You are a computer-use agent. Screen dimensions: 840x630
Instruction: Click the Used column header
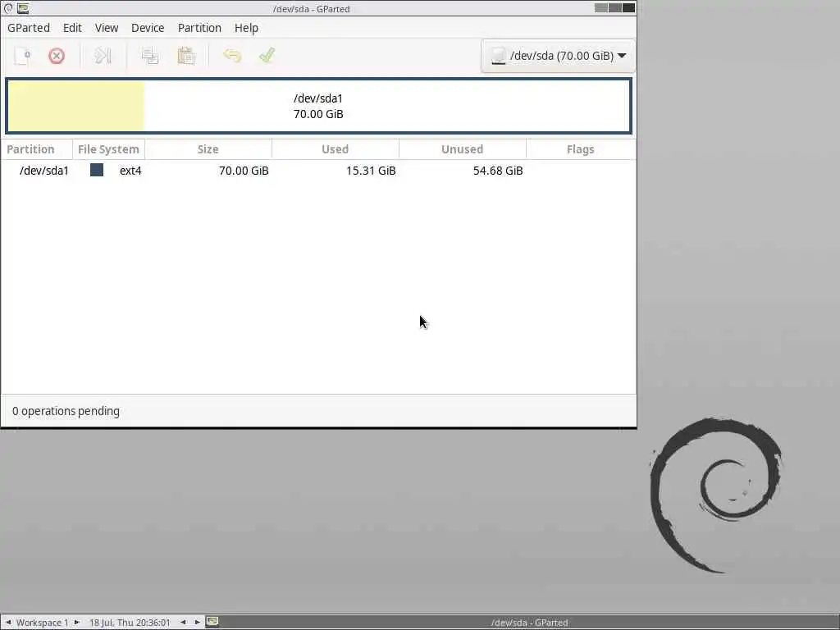click(x=335, y=149)
